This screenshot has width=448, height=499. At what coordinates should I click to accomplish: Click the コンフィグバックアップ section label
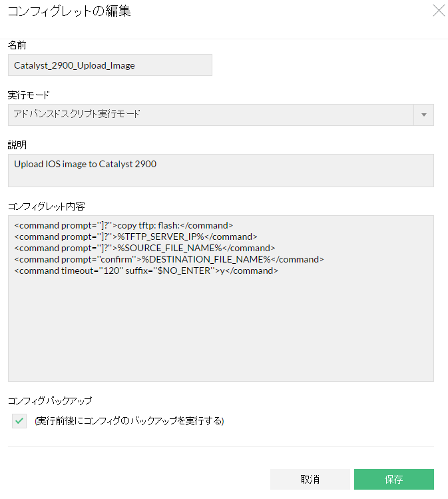pos(50,400)
